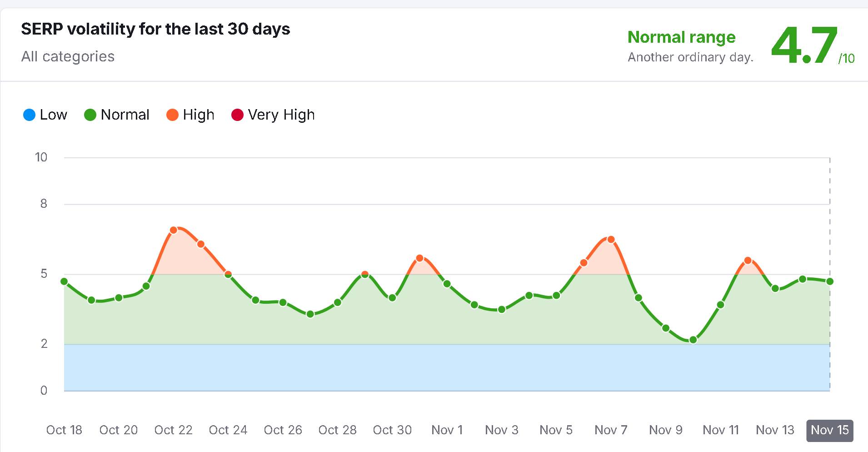Click the y-axis value 2
Viewport: 868px width, 452px height.
click(x=44, y=344)
